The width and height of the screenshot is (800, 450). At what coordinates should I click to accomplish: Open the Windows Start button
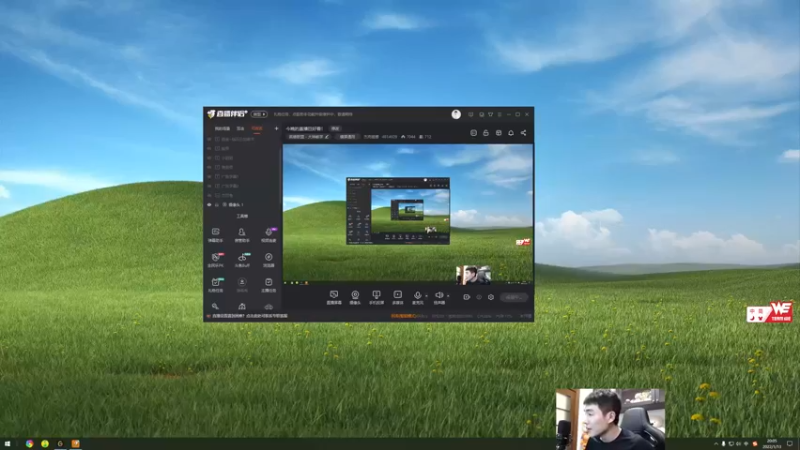[7, 444]
